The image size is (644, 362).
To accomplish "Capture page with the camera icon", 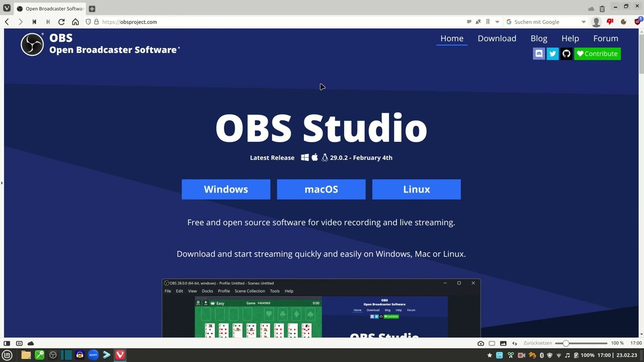I will (x=480, y=343).
